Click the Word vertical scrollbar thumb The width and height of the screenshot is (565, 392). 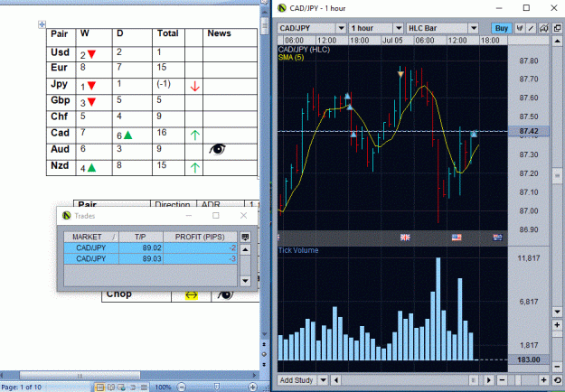265,25
